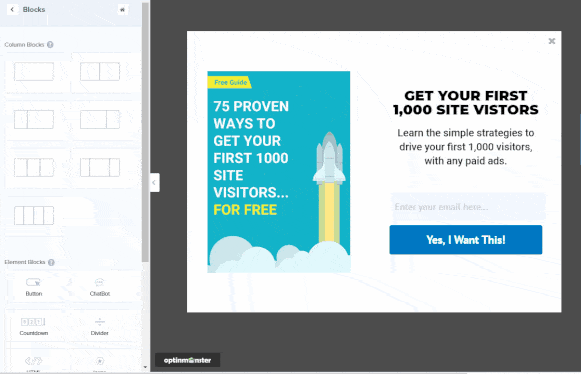Select the two equal columns block
Viewport: 581px width, 374px height.
tap(100, 72)
